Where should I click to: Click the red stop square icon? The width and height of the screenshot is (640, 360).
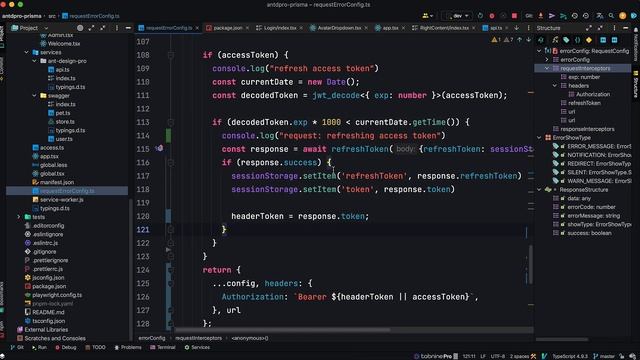tap(514, 16)
